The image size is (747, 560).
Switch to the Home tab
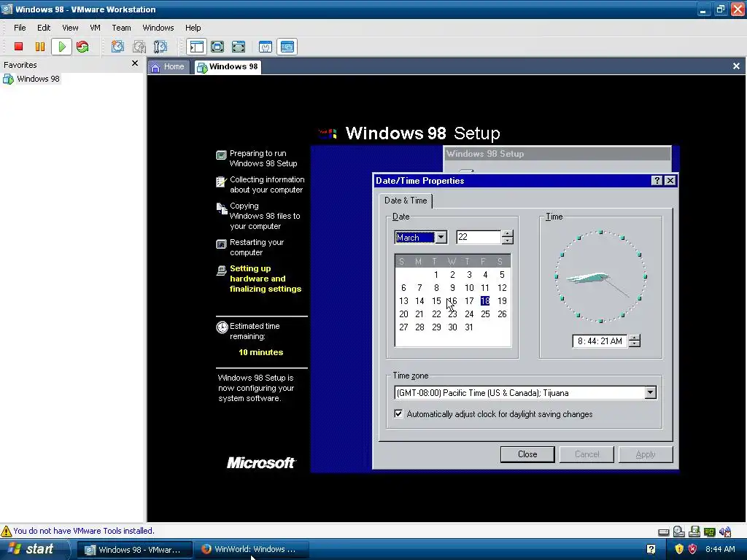(x=168, y=66)
